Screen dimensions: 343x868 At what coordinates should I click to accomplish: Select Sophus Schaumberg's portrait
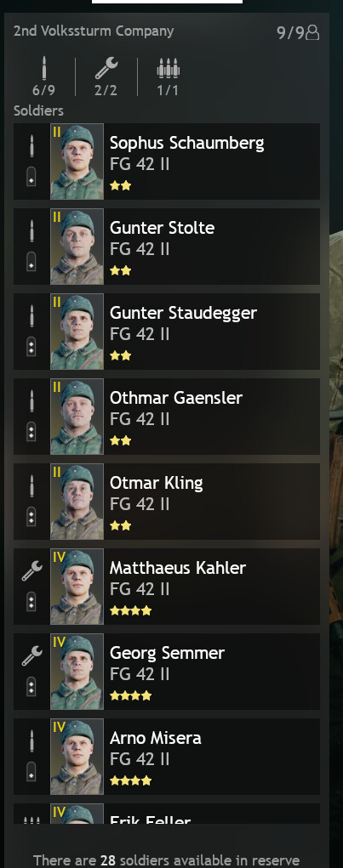pos(77,161)
